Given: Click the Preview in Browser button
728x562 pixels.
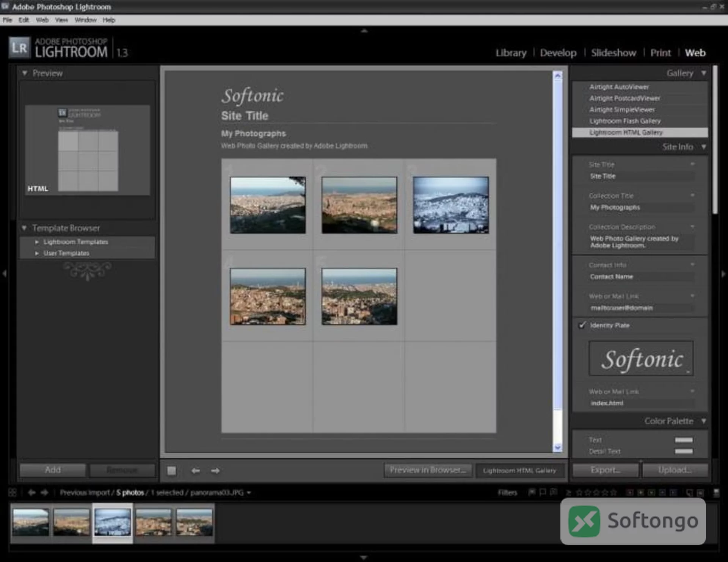Looking at the screenshot, I should click(428, 470).
